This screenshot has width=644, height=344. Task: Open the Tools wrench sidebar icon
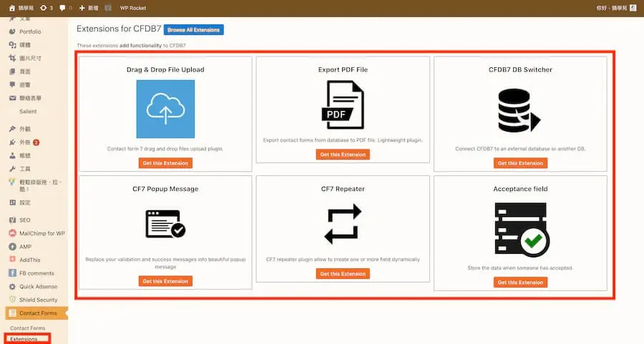point(12,169)
